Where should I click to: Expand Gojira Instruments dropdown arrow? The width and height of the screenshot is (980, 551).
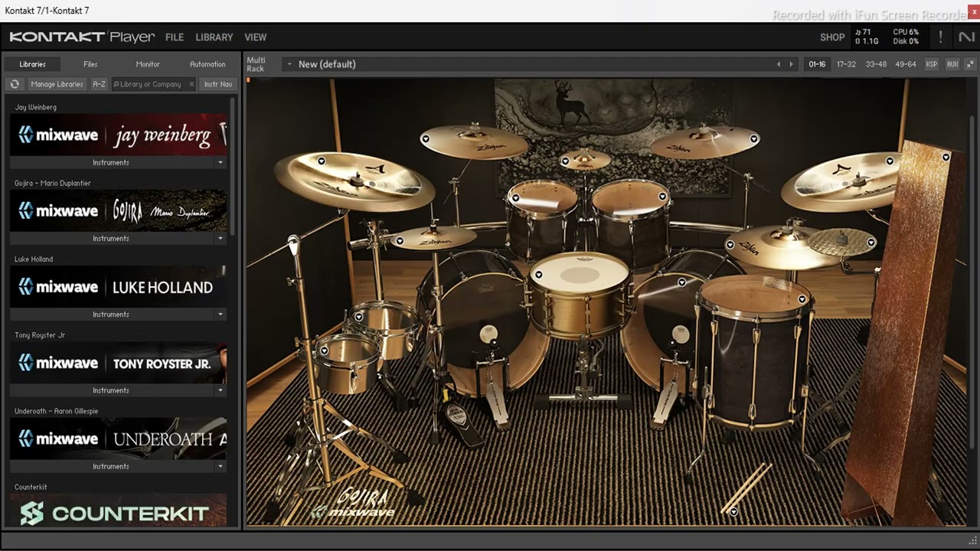[220, 238]
